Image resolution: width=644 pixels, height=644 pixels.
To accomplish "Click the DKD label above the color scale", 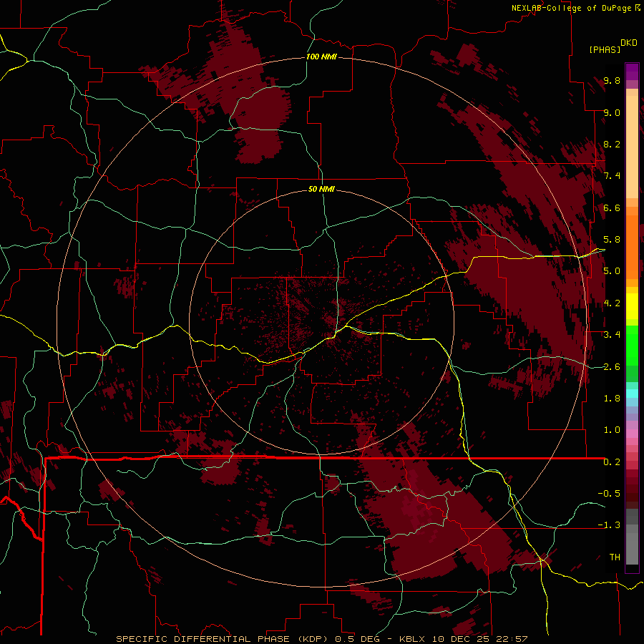I will [x=629, y=43].
